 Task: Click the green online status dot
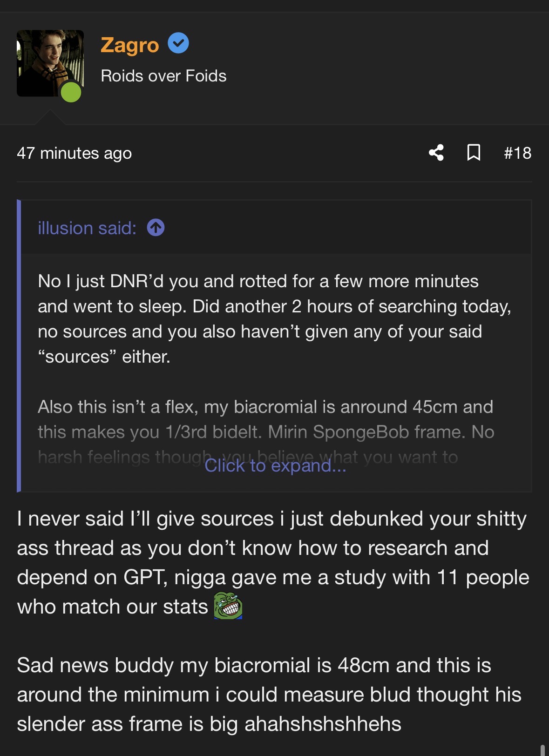(x=71, y=92)
